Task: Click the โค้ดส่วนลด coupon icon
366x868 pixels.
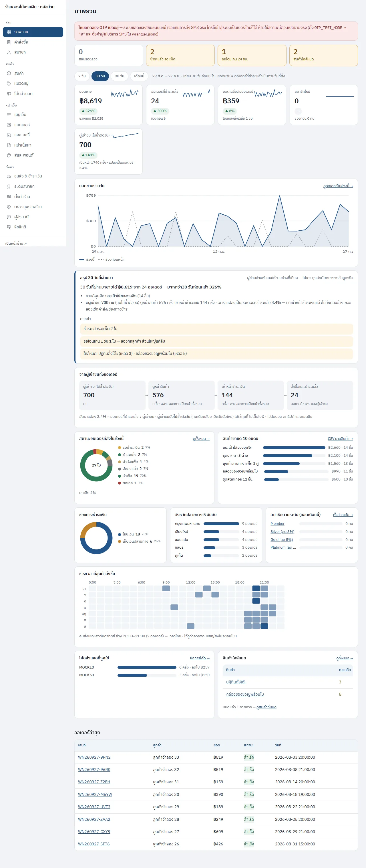Action: tap(9, 94)
